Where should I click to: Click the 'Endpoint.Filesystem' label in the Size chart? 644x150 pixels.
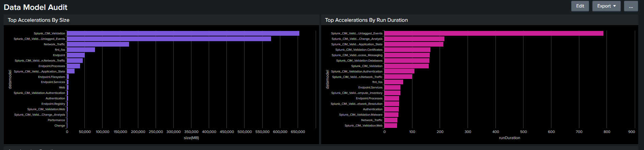(x=51, y=77)
